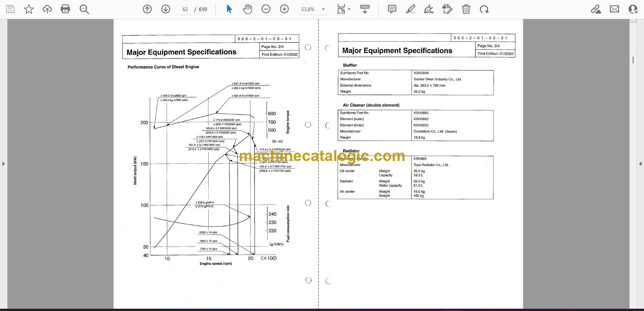Image resolution: width=644 pixels, height=311 pixels.
Task: Click 'Donaldson Co., Ltd. (Japan)' text
Action: pyautogui.click(x=435, y=131)
